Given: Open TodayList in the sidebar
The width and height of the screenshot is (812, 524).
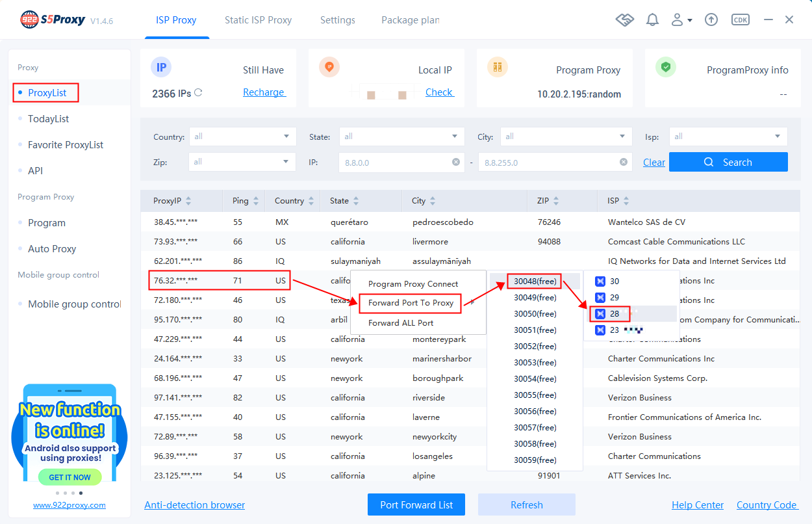Looking at the screenshot, I should [48, 119].
